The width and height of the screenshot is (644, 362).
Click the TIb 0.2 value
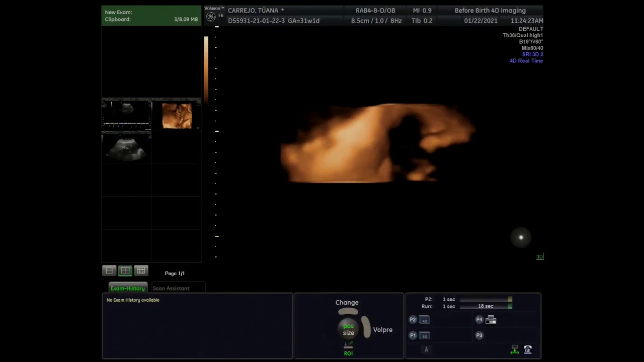click(x=422, y=21)
